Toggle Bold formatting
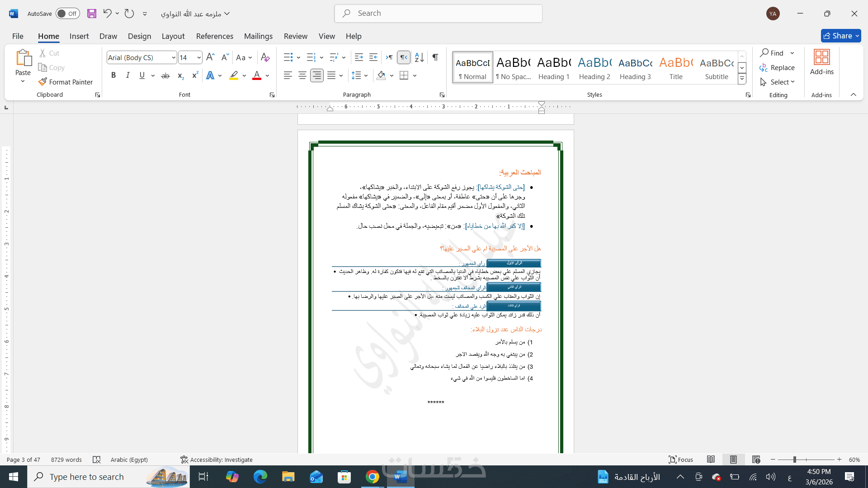Screen dimensions: 868x488 113,75
